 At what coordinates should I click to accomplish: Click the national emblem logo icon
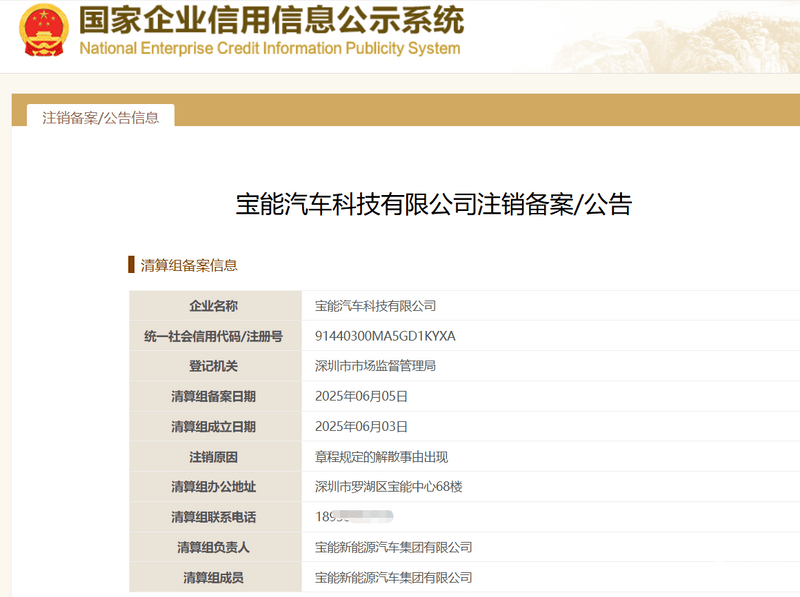pos(43,30)
